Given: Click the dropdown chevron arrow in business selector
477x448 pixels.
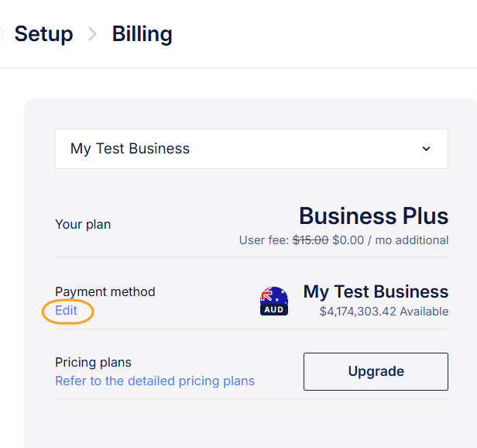Looking at the screenshot, I should 426,149.
